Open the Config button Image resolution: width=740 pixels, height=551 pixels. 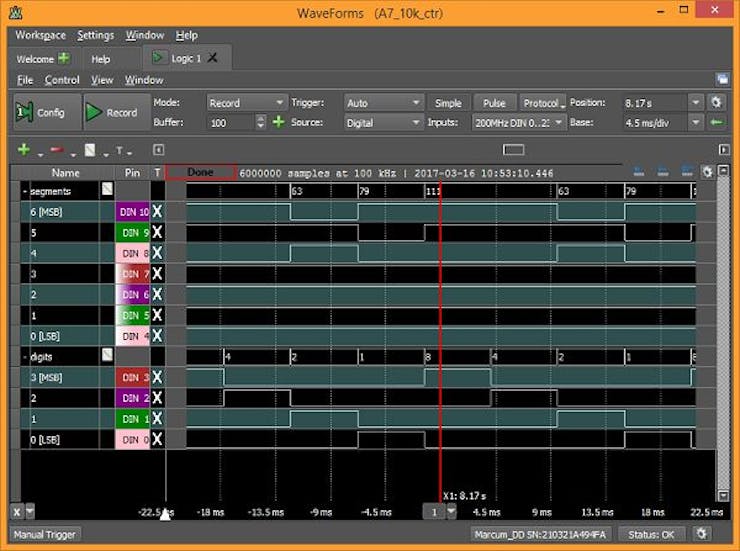point(46,112)
